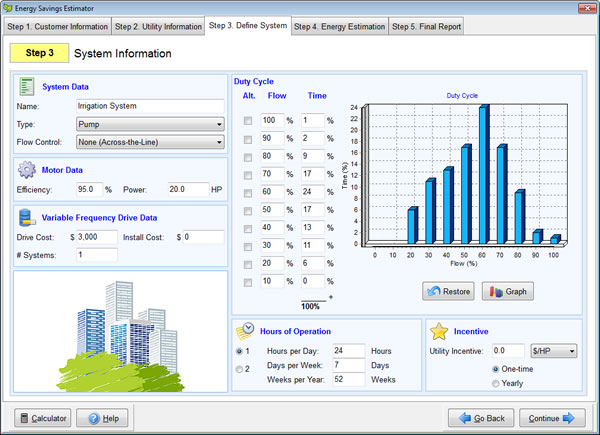
Task: Click the Hours of Operation clock icon
Action: [x=246, y=331]
